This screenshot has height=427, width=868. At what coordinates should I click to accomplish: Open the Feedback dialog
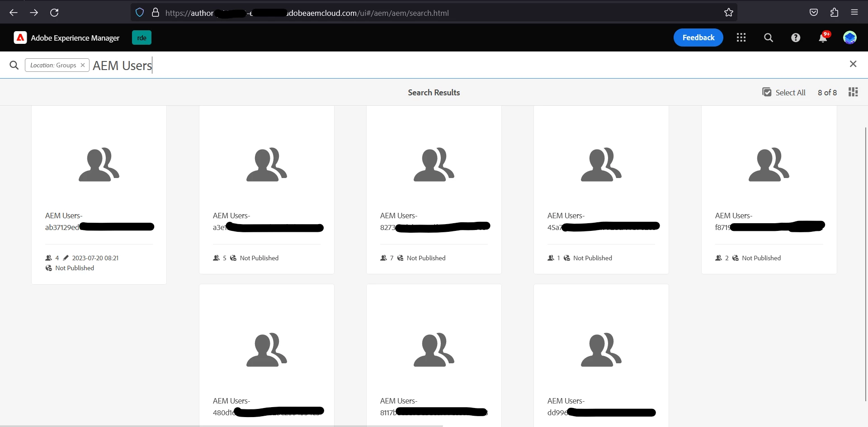(698, 38)
